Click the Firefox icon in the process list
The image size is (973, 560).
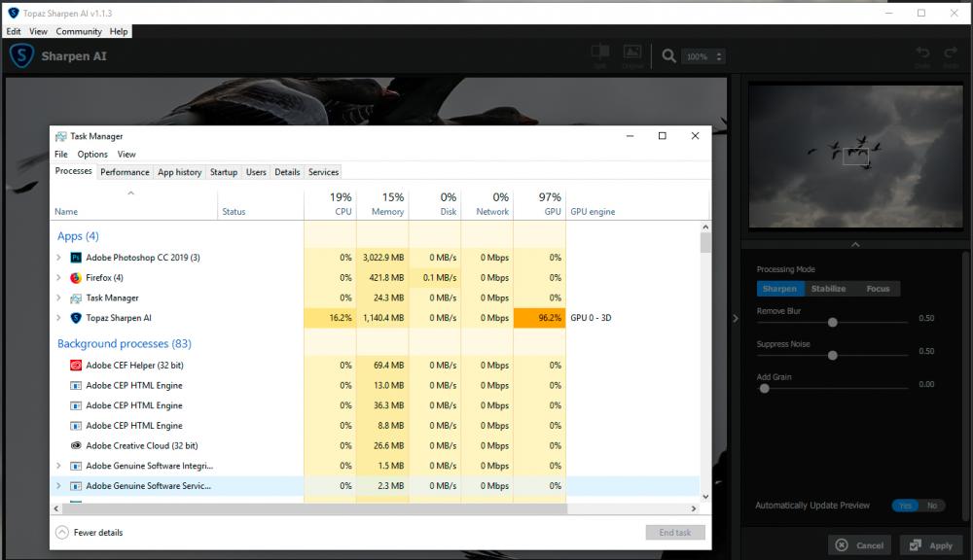point(76,278)
